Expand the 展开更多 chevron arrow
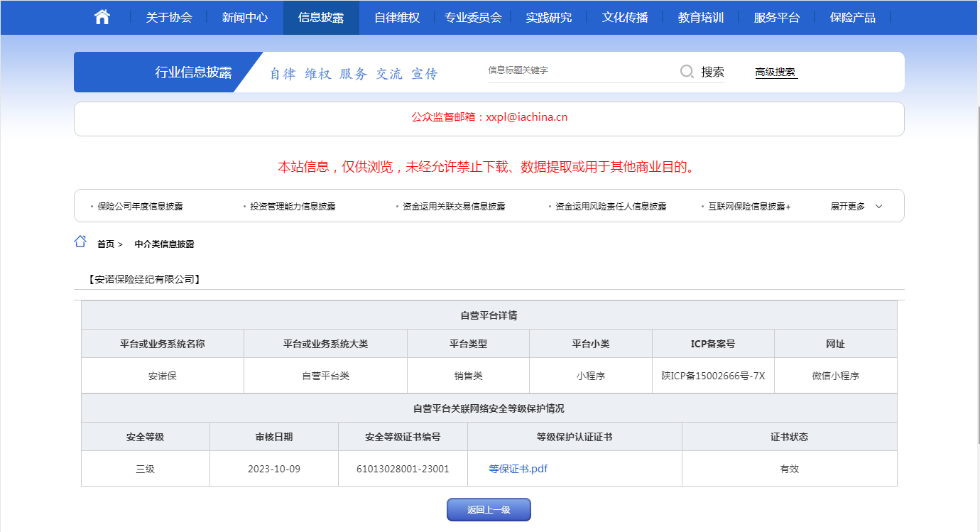 [x=878, y=207]
